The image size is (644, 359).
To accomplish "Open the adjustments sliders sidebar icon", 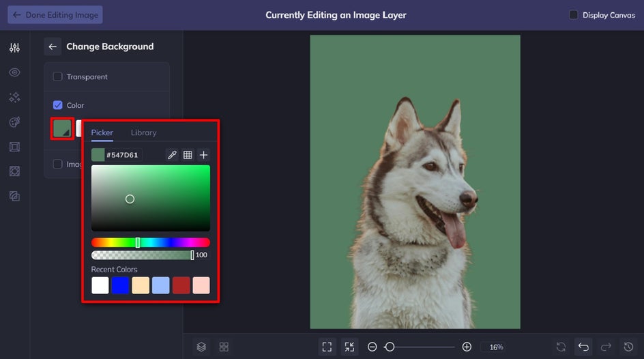I will [x=14, y=48].
